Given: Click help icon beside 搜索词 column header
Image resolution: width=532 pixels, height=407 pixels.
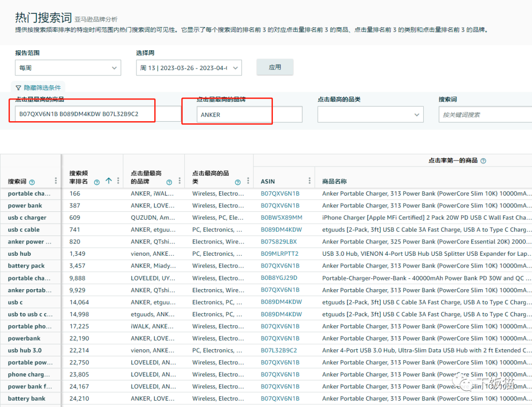Looking at the screenshot, I should click(x=32, y=182).
